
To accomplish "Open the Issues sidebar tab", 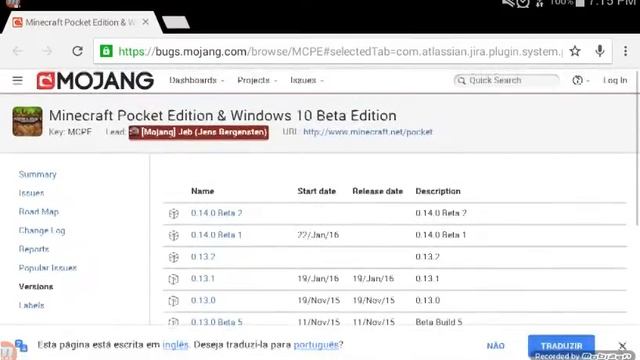I will tap(31, 193).
